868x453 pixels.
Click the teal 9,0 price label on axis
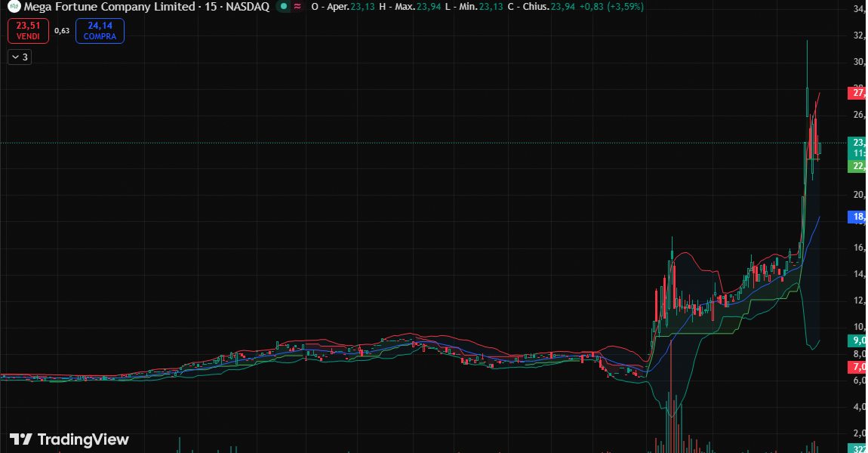(x=857, y=341)
